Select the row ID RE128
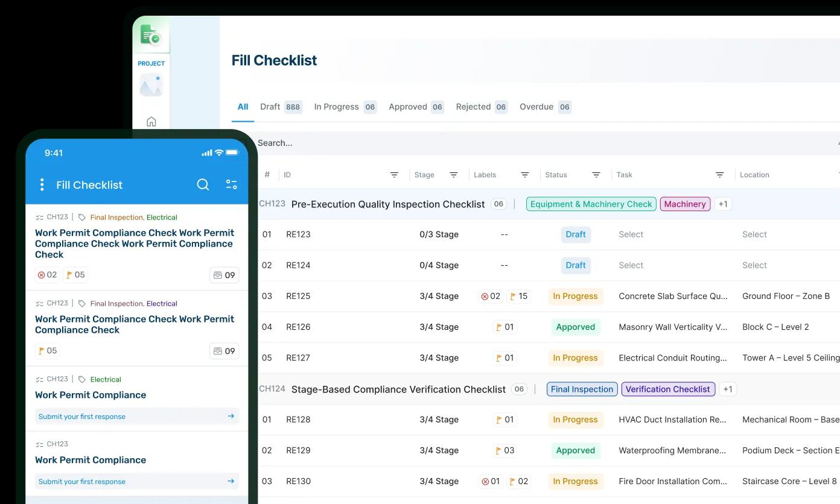This screenshot has width=840, height=504. (x=298, y=420)
